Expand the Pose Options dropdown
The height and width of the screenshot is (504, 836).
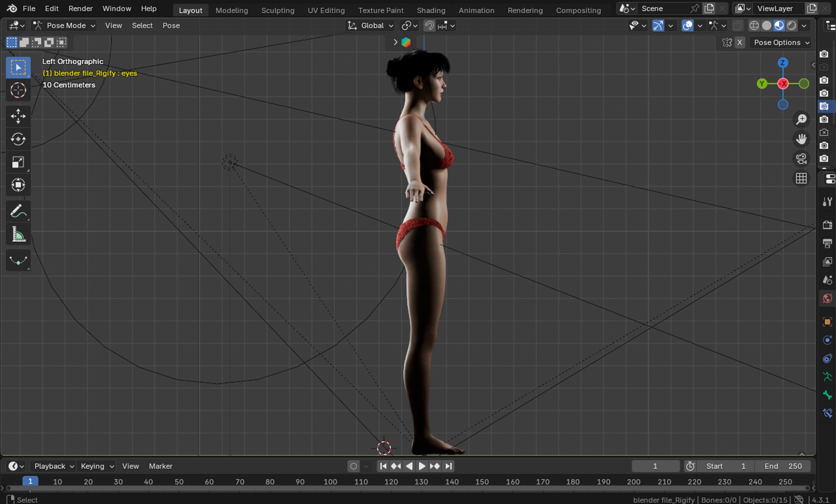tap(781, 42)
